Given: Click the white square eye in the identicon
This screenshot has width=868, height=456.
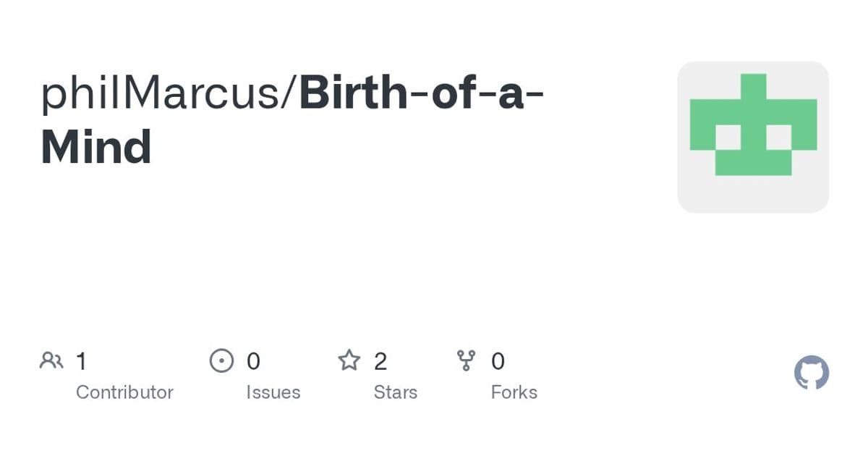Looking at the screenshot, I should click(728, 137).
